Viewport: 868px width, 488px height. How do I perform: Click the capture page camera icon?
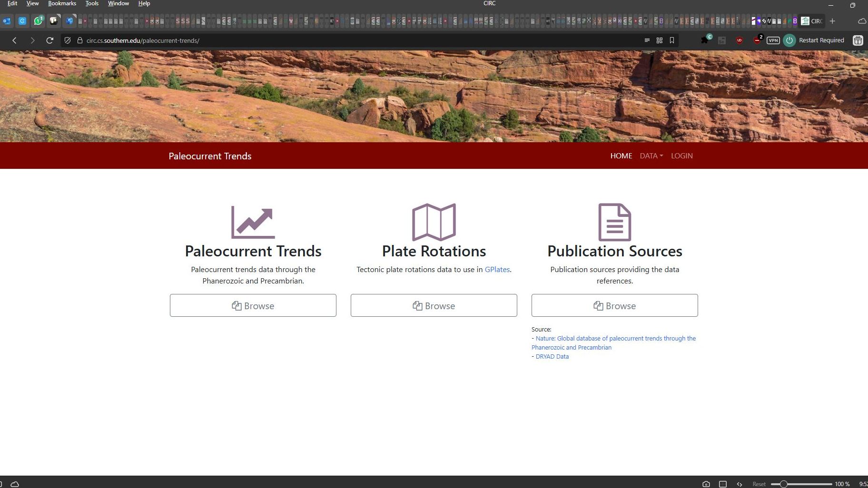click(x=706, y=484)
